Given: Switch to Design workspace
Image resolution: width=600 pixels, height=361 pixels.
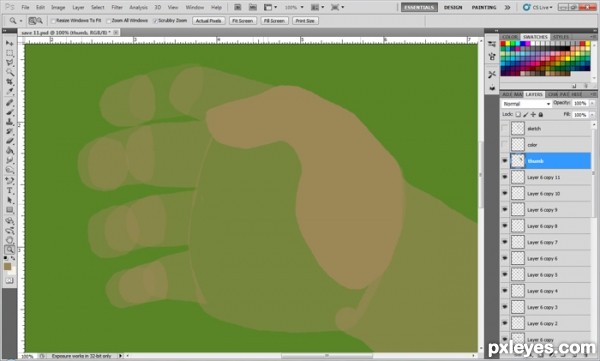Looking at the screenshot, I should (453, 7).
